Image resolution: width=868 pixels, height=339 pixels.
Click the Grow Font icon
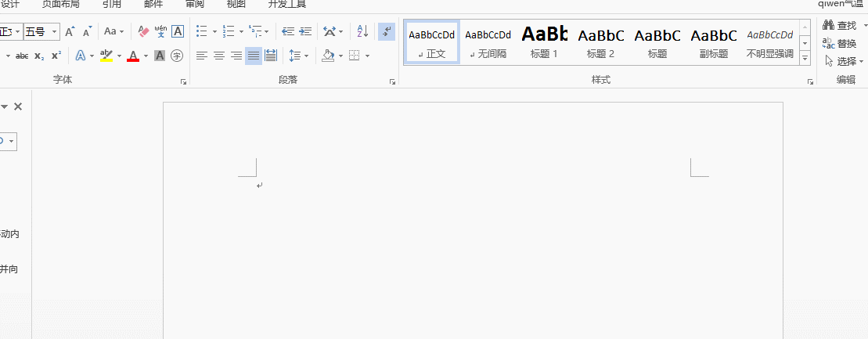click(x=70, y=31)
